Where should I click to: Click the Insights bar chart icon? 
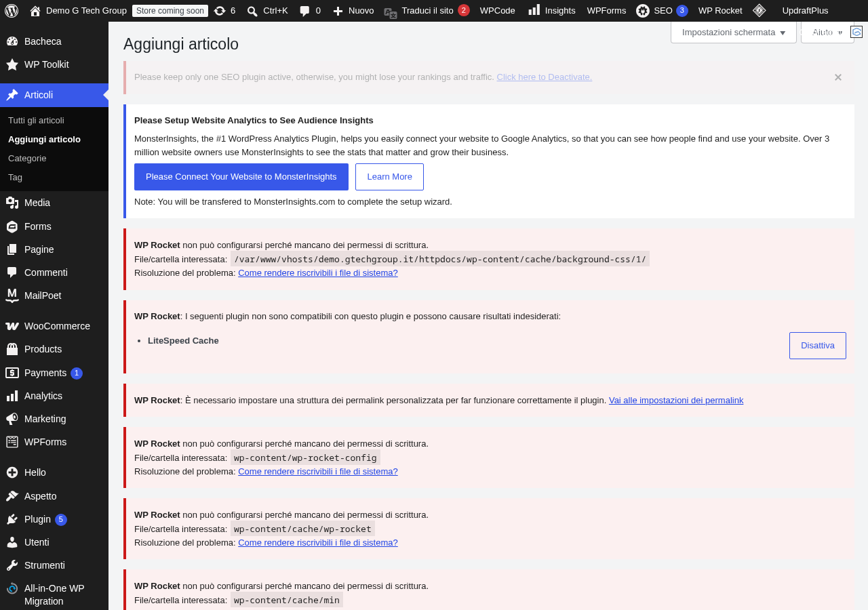[534, 10]
